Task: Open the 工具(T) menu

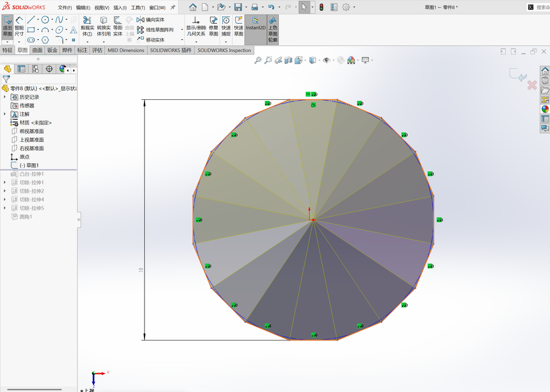Action: [138, 8]
